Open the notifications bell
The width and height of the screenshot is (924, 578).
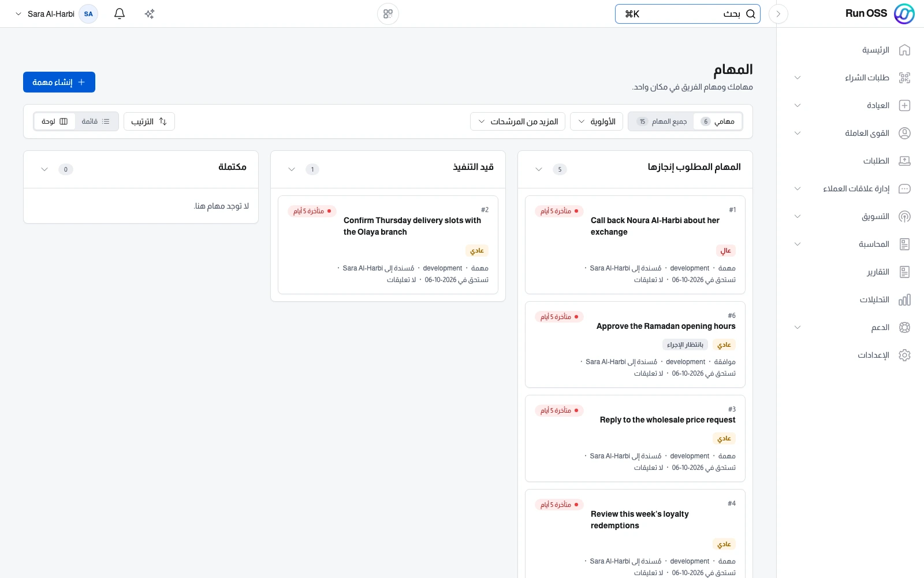[120, 14]
